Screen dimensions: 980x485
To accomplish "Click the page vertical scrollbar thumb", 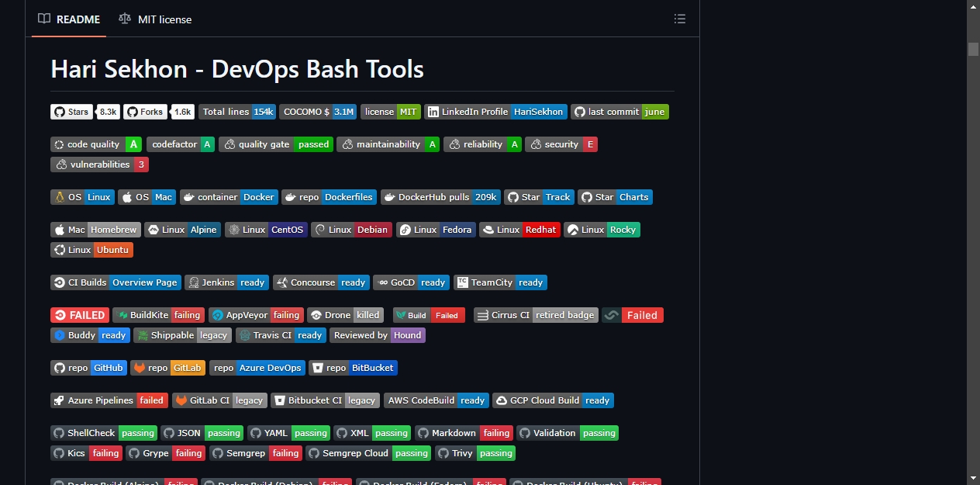I will 973,49.
